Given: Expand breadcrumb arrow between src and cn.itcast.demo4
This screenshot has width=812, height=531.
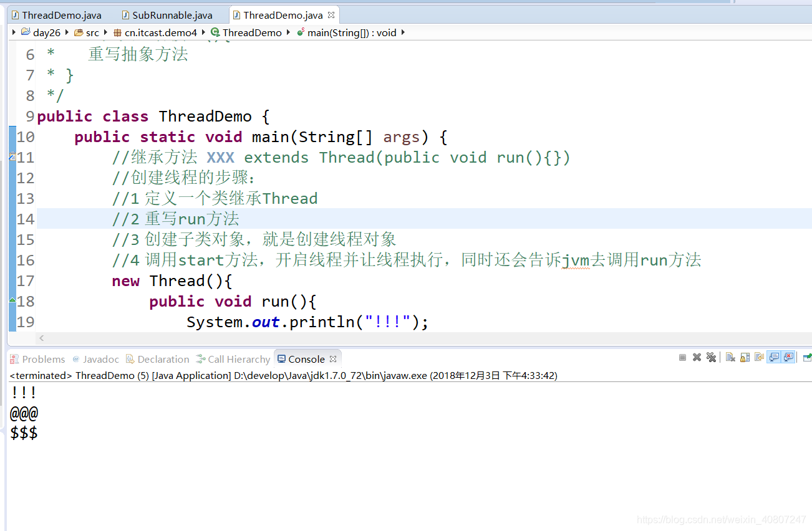Looking at the screenshot, I should click(x=105, y=32).
